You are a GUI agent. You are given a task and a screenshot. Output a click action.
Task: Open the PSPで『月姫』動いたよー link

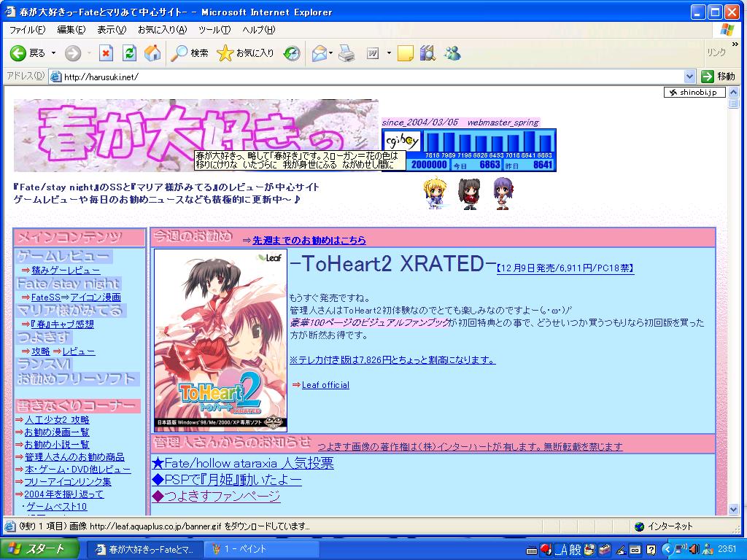tap(227, 480)
